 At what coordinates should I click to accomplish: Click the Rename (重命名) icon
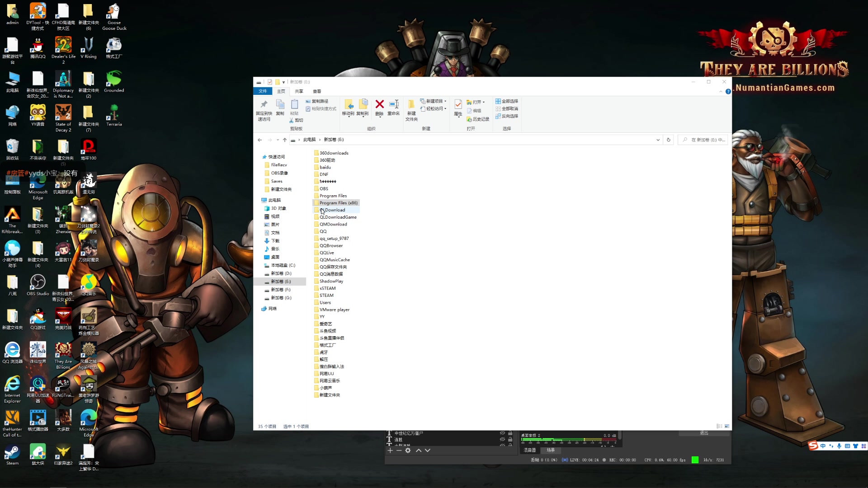(x=394, y=108)
